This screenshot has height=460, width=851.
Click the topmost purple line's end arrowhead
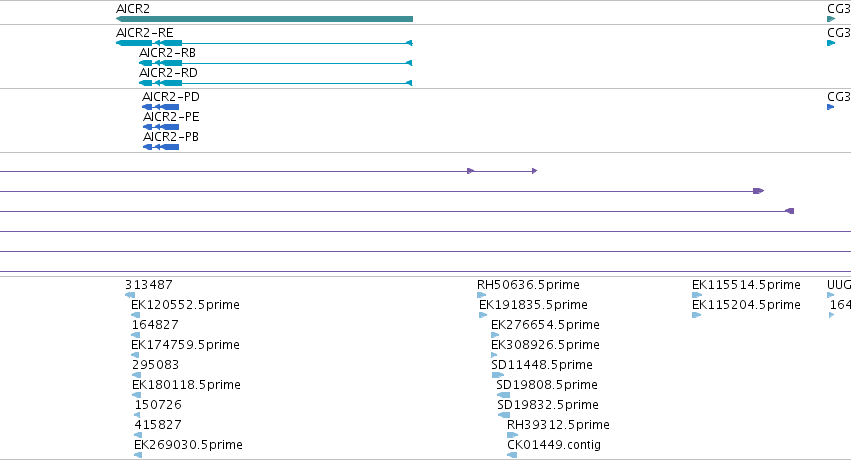[535, 171]
